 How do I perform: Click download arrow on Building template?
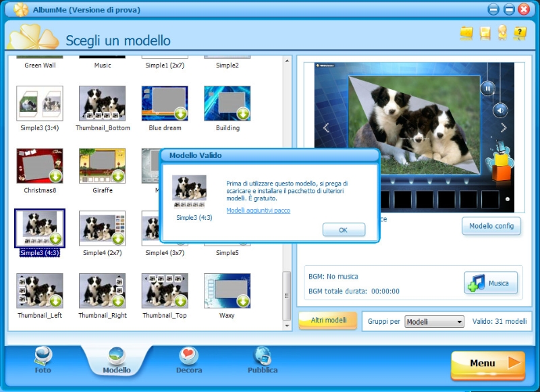243,113
